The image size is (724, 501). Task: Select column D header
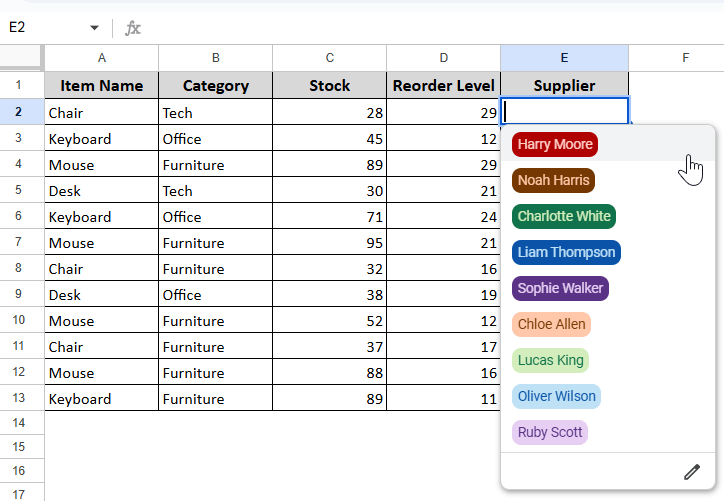click(444, 58)
